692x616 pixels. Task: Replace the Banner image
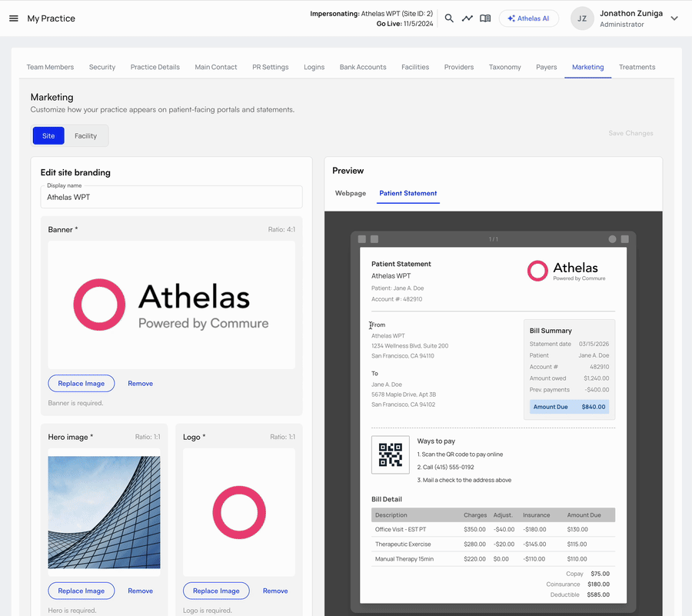pyautogui.click(x=82, y=384)
